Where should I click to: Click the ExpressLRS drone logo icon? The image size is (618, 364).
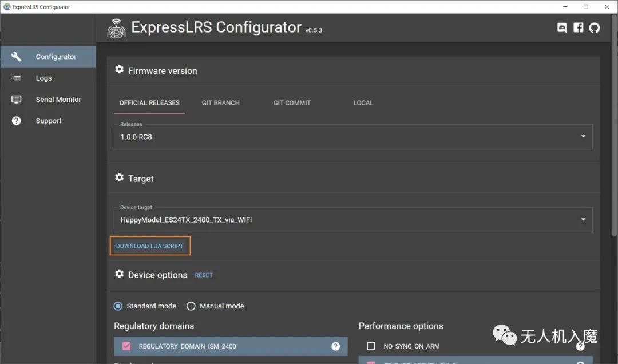(x=117, y=28)
